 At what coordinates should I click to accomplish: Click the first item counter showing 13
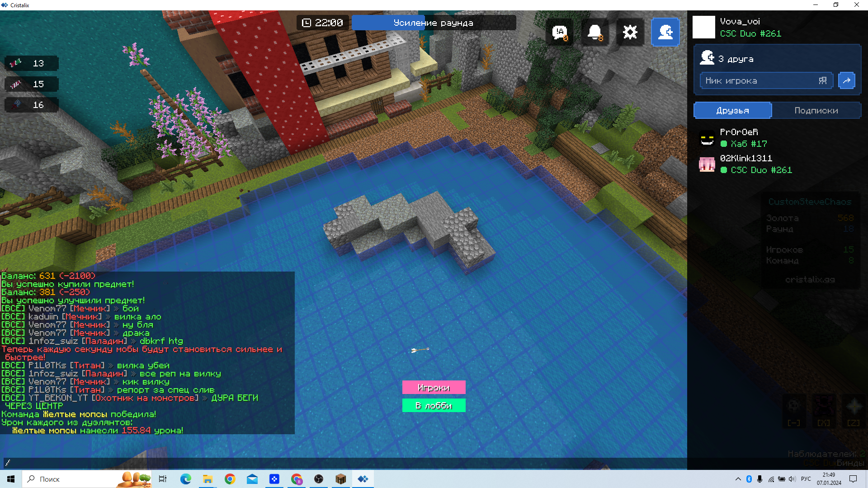point(32,63)
